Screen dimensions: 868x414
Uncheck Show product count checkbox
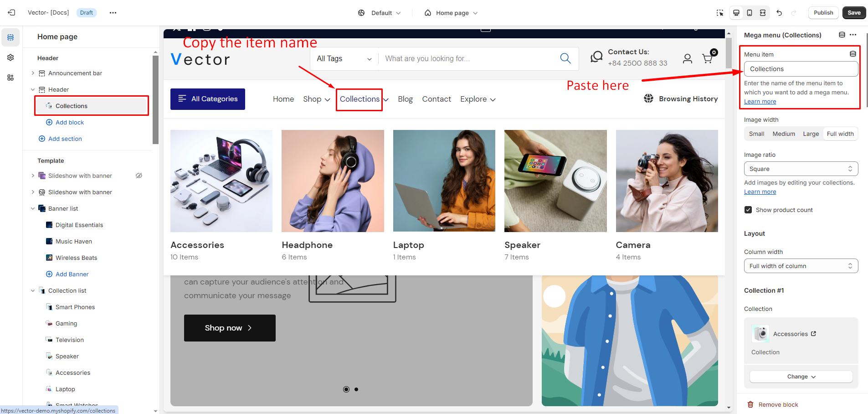tap(748, 210)
